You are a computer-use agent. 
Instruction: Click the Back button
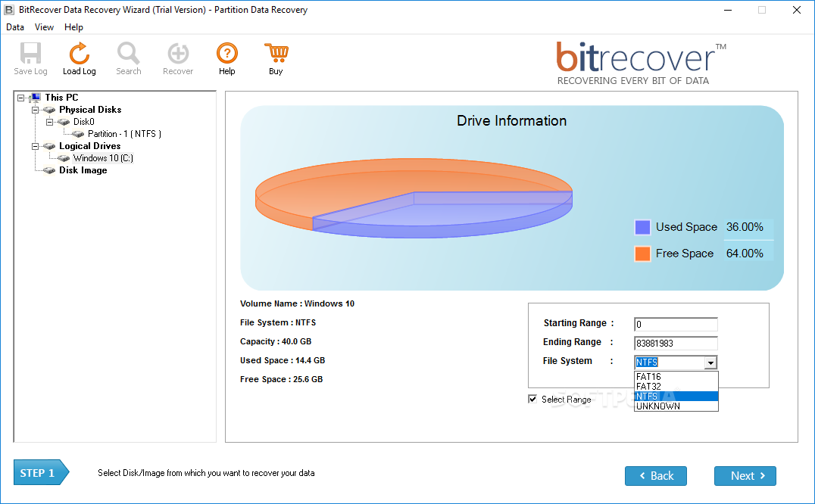coord(656,476)
